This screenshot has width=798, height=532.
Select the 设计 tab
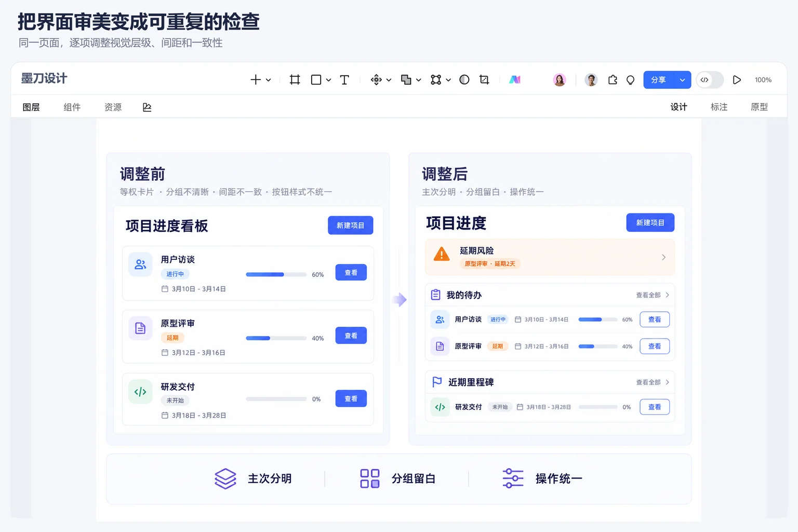[679, 107]
